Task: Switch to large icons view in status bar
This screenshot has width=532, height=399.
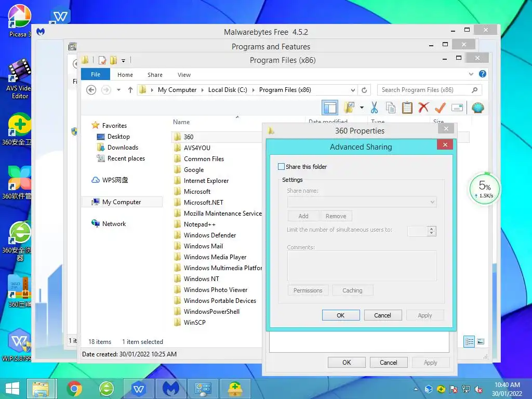Action: coord(481,342)
